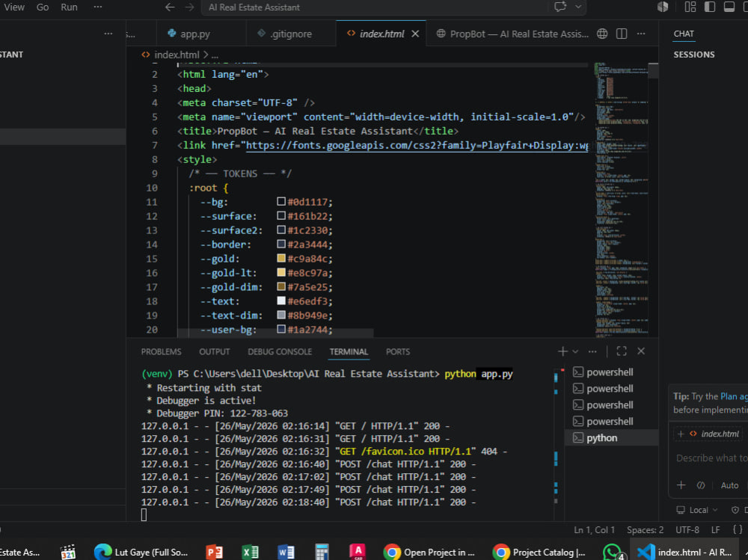Image resolution: width=748 pixels, height=560 pixels.
Task: Change line ending via LF
Action: point(716,530)
